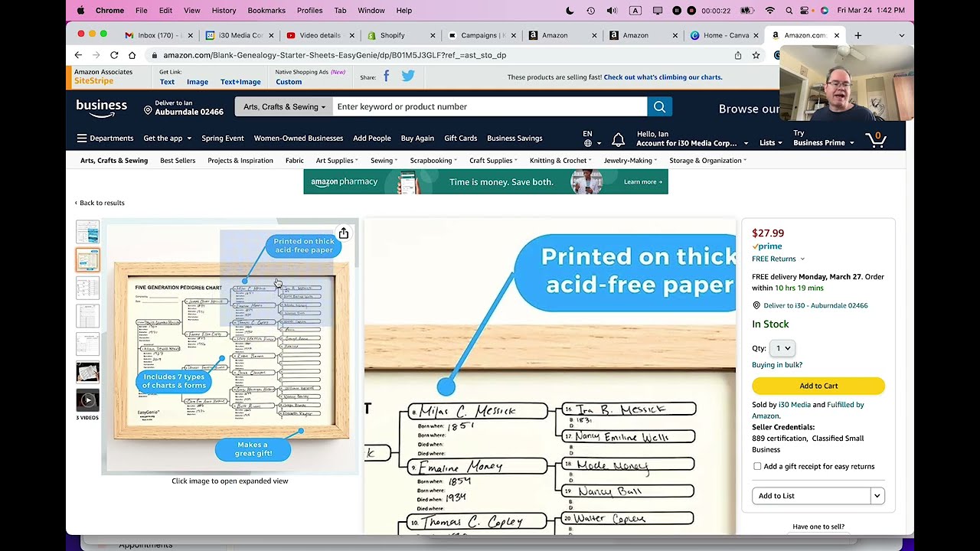The height and width of the screenshot is (551, 980).
Task: Share on Twitter from SiteStripe
Action: point(408,76)
